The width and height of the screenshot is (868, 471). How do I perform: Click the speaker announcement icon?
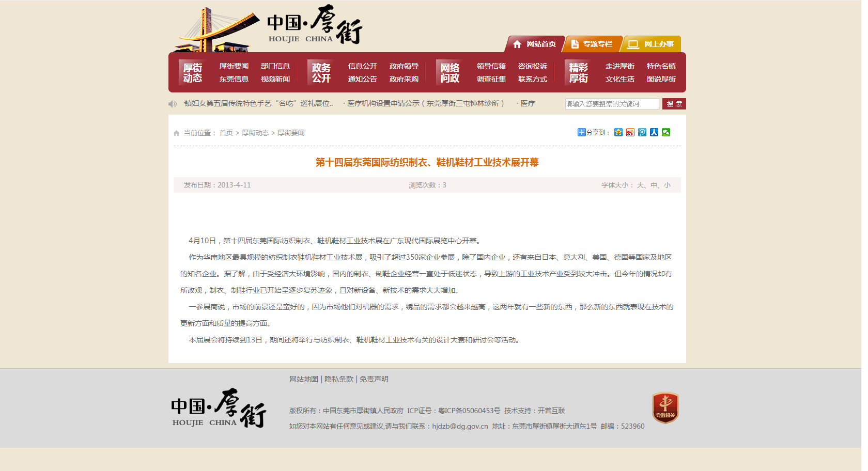[173, 104]
